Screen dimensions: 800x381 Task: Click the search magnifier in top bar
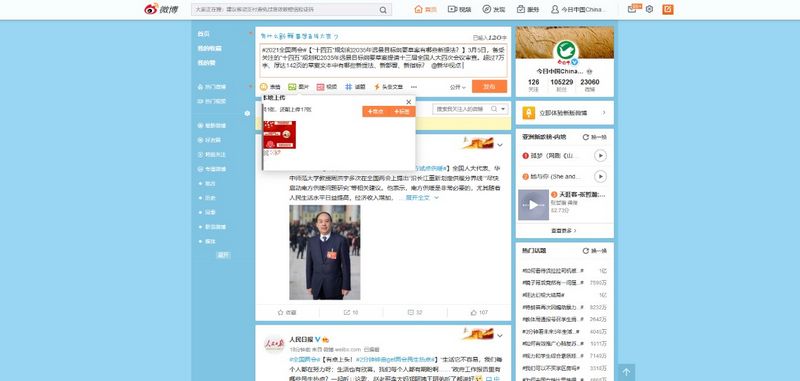coord(383,10)
